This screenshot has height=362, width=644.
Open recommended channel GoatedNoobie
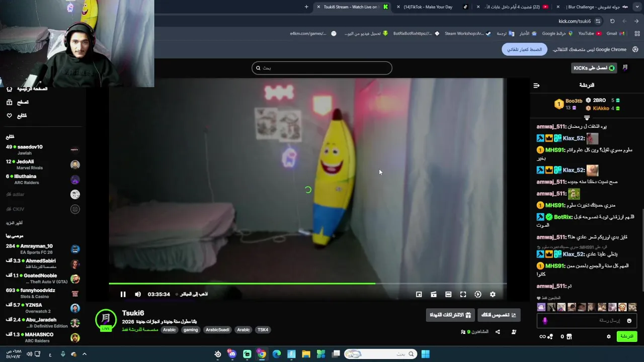tap(43, 279)
